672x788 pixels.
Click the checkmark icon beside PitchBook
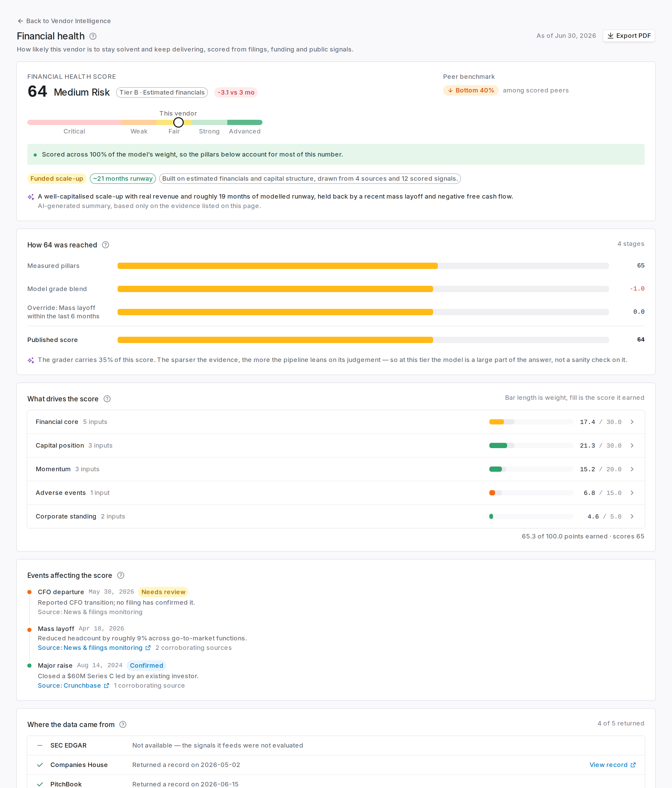coord(40,784)
